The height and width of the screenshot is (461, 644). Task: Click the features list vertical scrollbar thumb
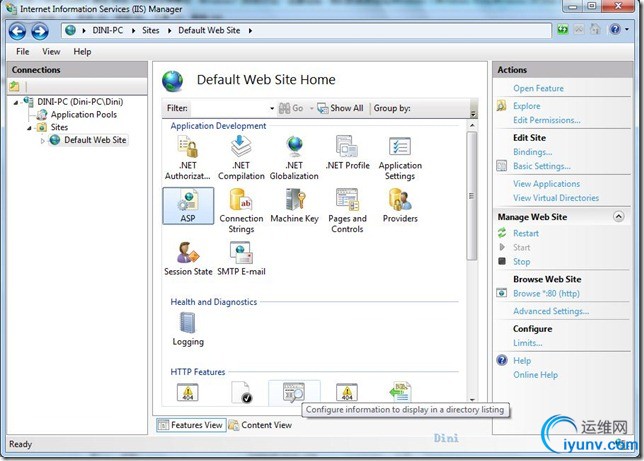(472, 196)
